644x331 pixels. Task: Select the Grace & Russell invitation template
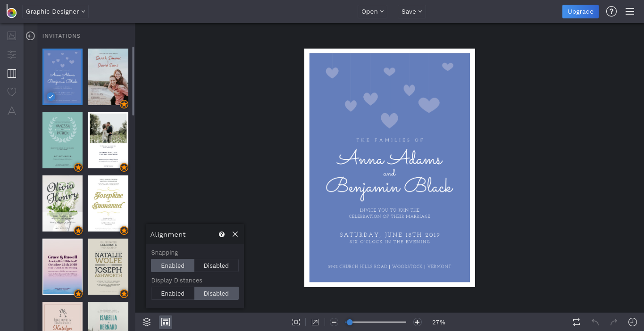tap(62, 266)
